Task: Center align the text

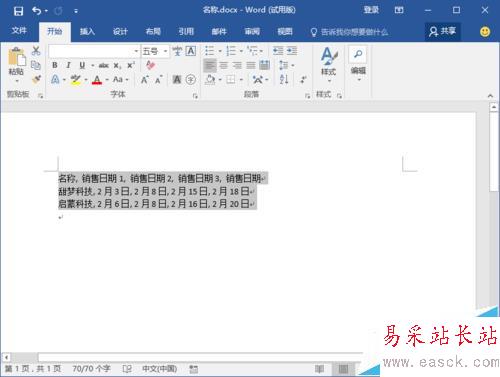Action: [x=224, y=65]
